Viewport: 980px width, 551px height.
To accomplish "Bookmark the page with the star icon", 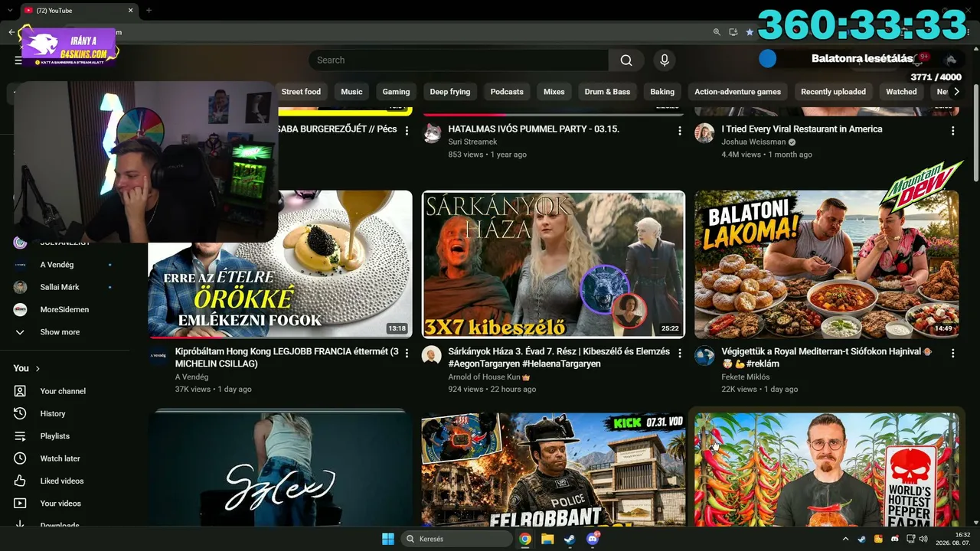I will point(750,32).
